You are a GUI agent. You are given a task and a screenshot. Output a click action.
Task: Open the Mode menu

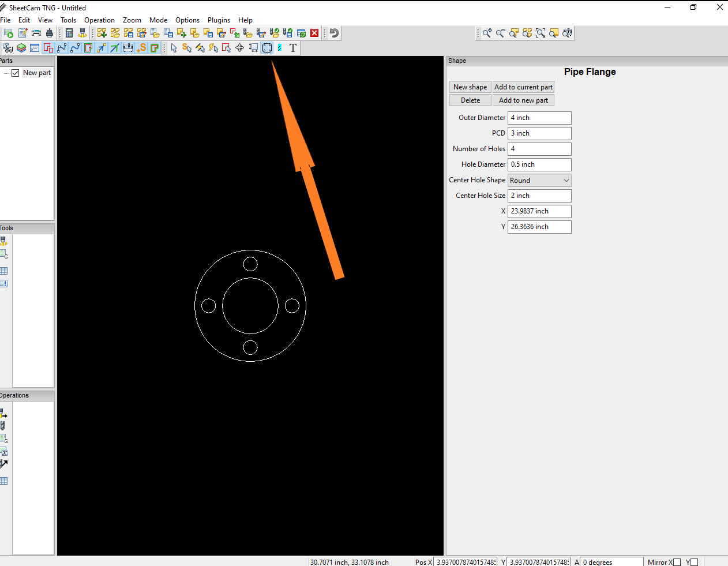158,20
